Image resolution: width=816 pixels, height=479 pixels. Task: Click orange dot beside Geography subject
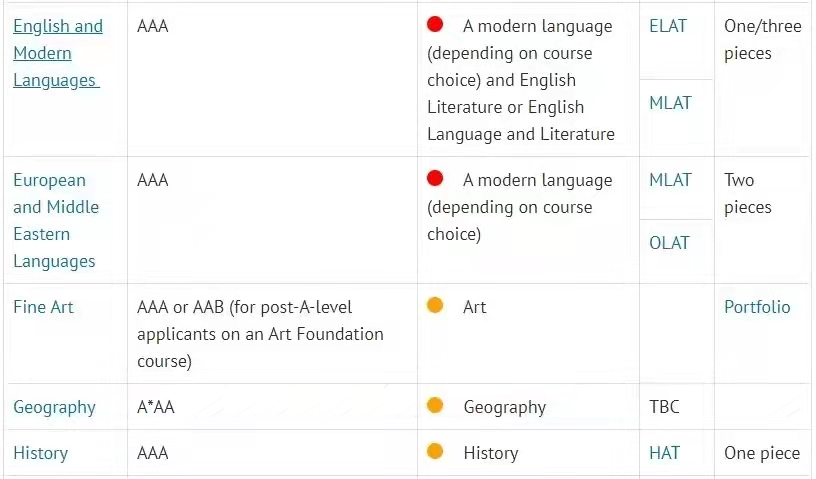(435, 405)
